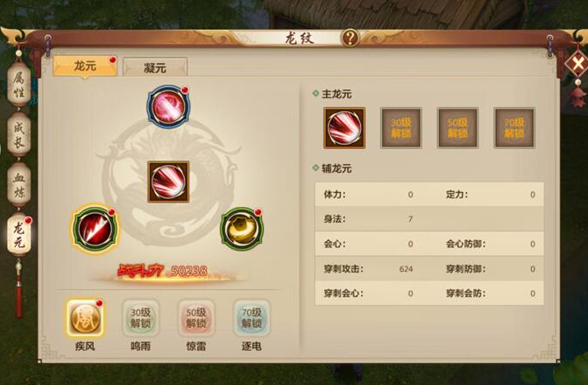Select the 疾风 golden wind icon
Image resolution: width=588 pixels, height=385 pixels.
(x=85, y=318)
